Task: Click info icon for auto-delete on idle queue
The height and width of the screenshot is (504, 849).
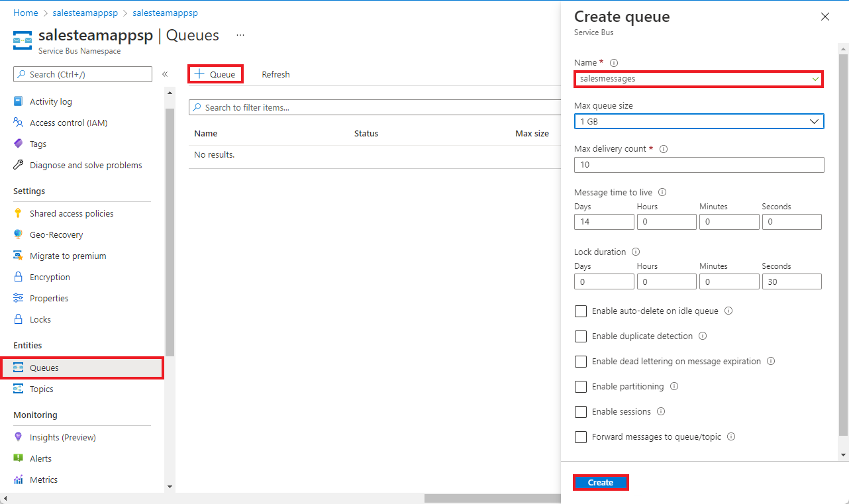Action: click(728, 311)
